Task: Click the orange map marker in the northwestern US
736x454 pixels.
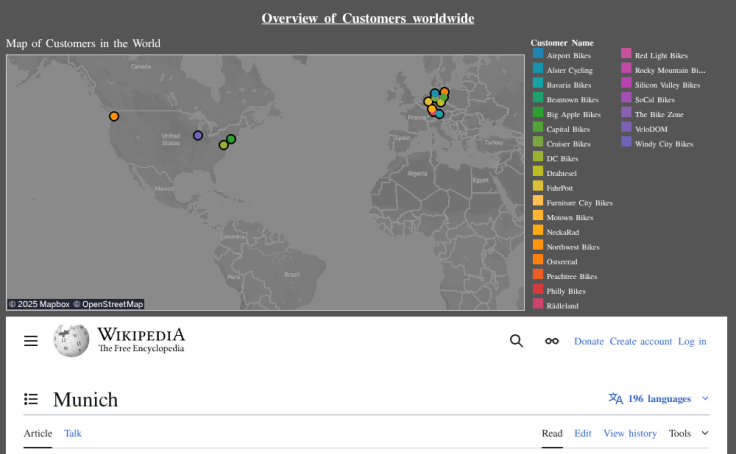Action: point(114,116)
